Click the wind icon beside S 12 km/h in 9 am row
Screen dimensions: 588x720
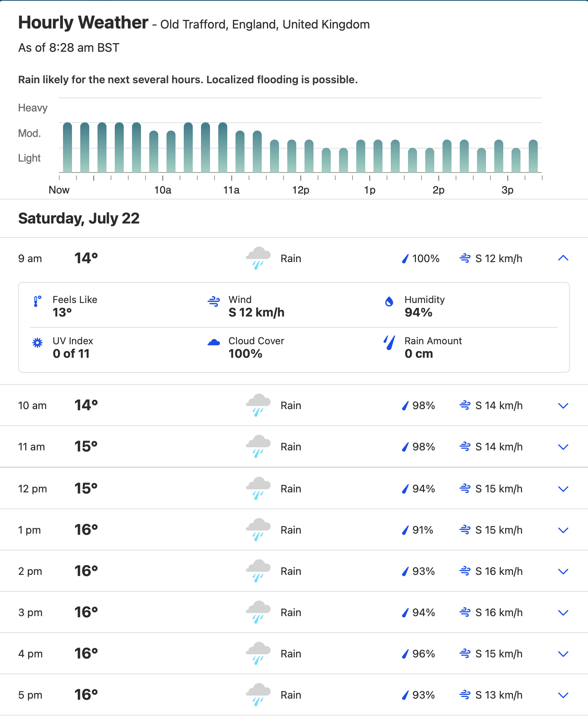tap(465, 258)
